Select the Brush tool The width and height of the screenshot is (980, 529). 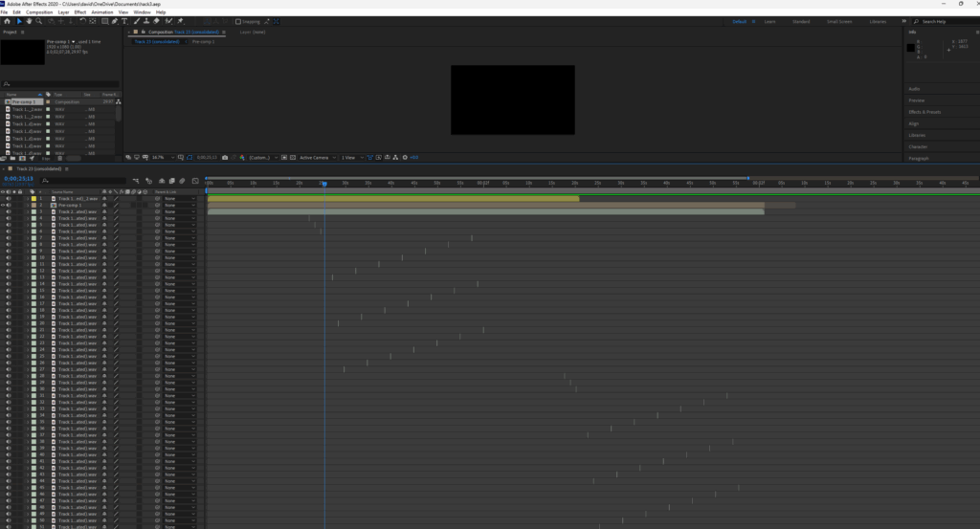136,21
